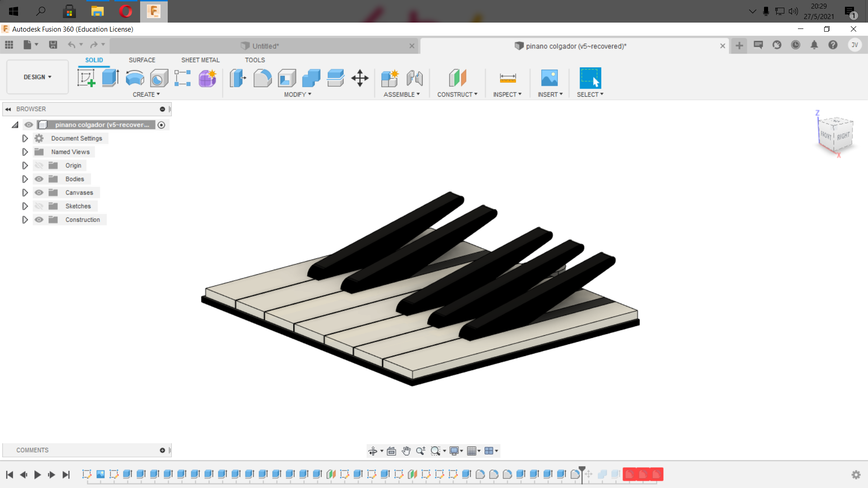Activate the Revolve tool
The height and width of the screenshot is (488, 868).
(134, 78)
